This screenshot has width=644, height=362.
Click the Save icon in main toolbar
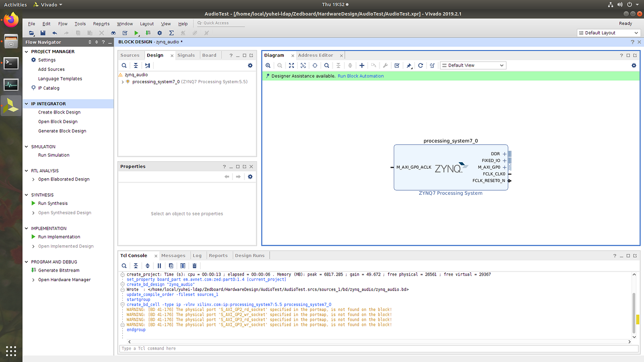click(x=43, y=33)
